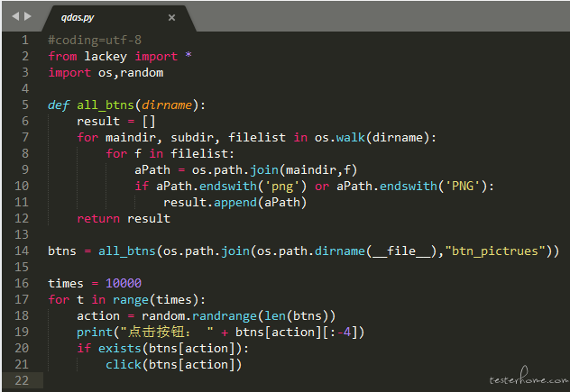Click 'times' variable on line 16
The width and height of the screenshot is (570, 392).
(x=66, y=283)
